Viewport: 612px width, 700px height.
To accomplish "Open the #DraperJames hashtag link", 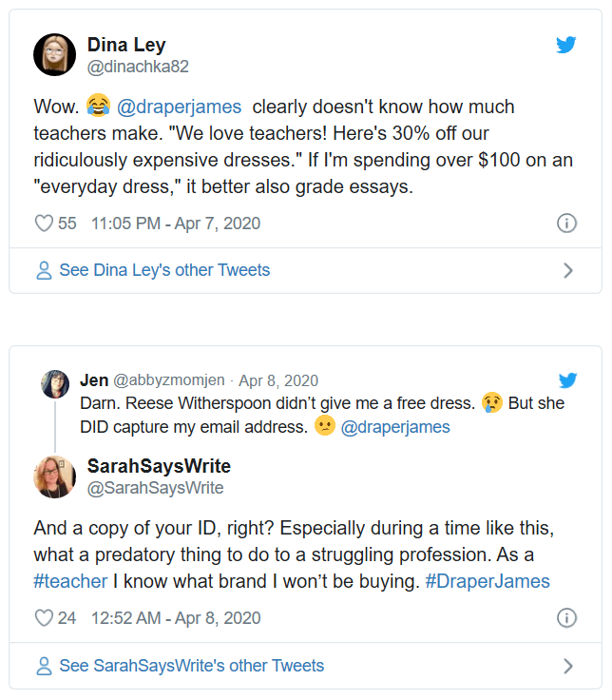I will pos(488,581).
